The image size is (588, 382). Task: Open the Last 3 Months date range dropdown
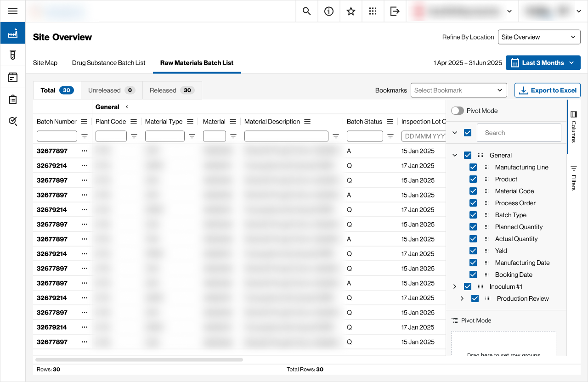pyautogui.click(x=543, y=63)
